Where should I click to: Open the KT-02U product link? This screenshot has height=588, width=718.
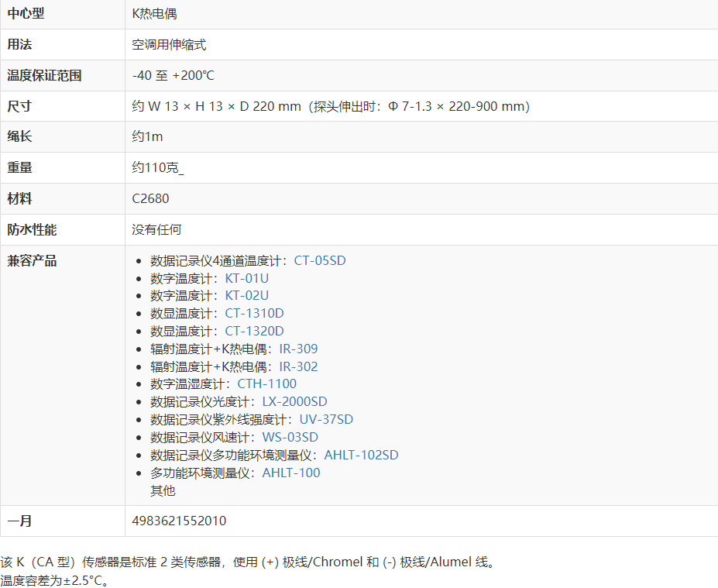246,295
